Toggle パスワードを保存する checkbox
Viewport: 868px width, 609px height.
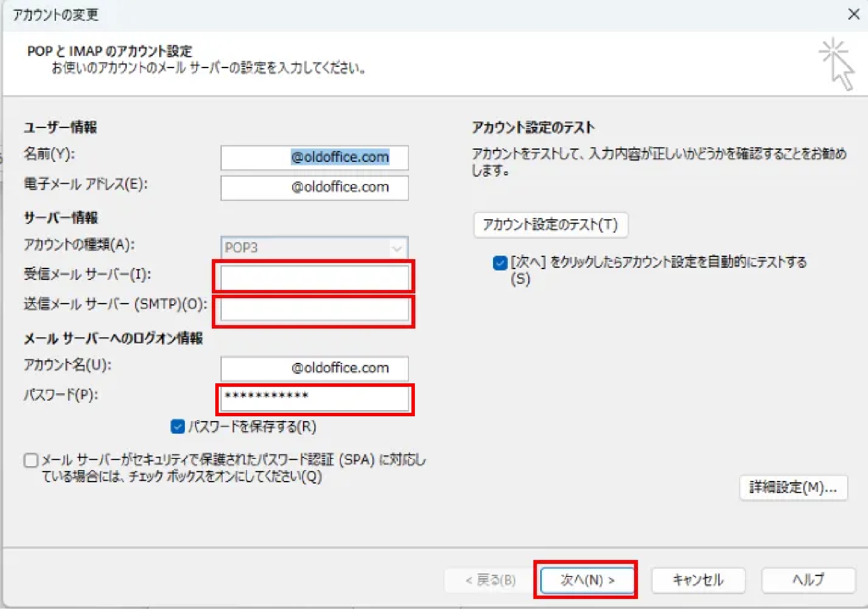pyautogui.click(x=178, y=427)
